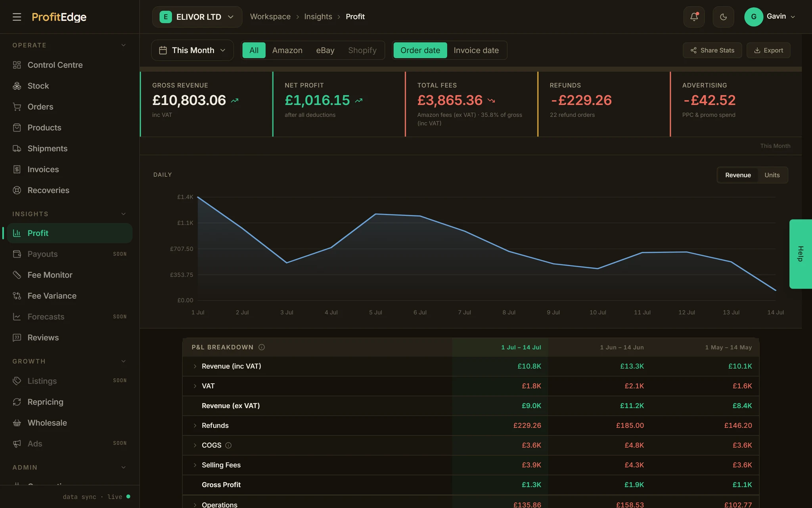
Task: Filter by eBay channel
Action: tap(325, 50)
